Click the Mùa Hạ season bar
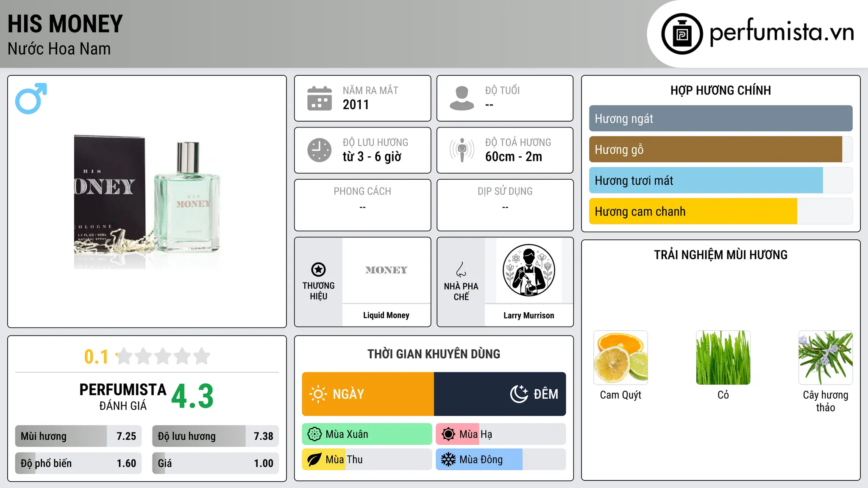 [x=501, y=434]
